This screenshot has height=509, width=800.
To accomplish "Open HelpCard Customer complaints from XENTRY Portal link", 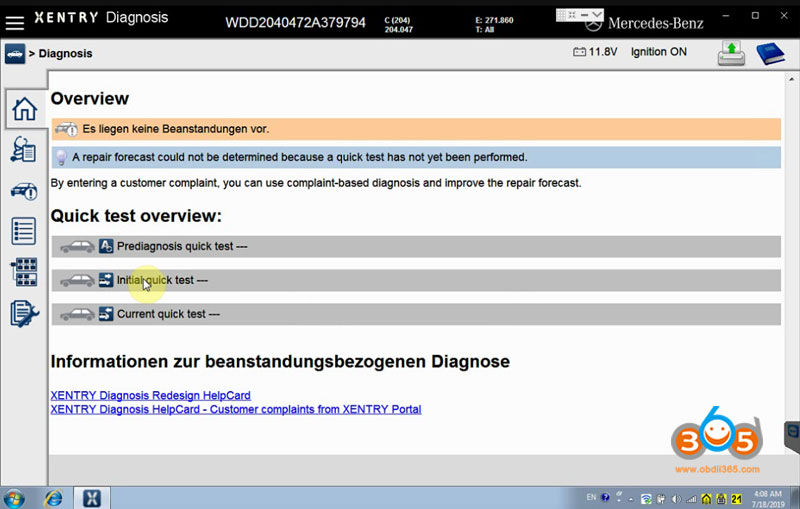I will [x=236, y=409].
